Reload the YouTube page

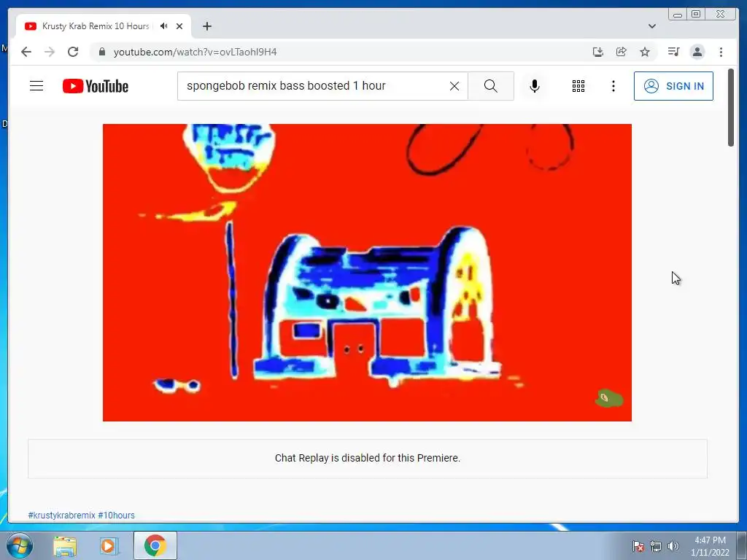click(73, 52)
